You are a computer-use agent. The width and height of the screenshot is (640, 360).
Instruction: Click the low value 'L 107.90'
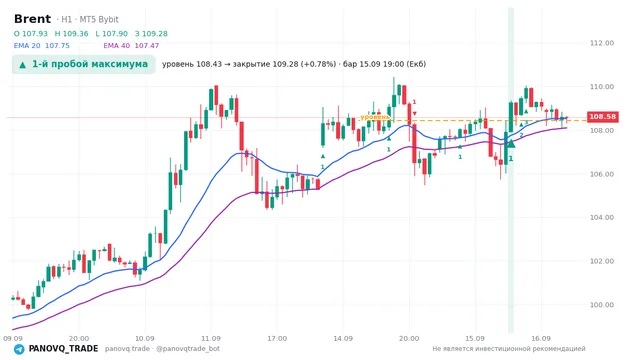[111, 34]
